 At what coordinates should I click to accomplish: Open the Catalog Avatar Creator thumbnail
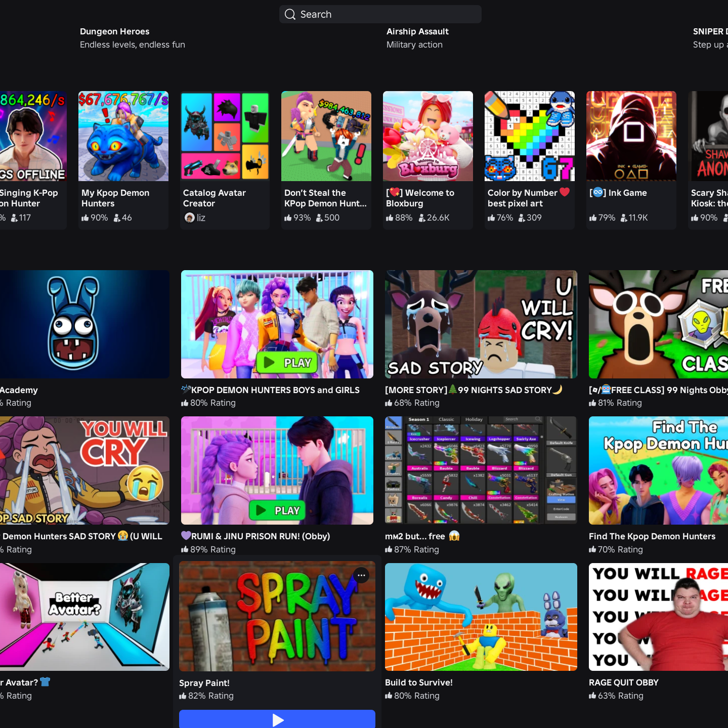225,136
